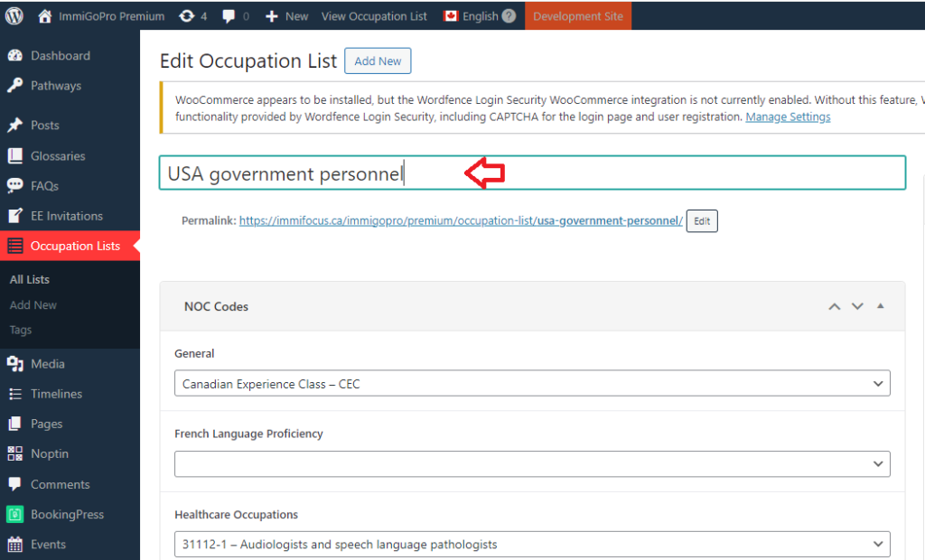
Task: Open the updates icon showing 4
Action: click(x=192, y=16)
